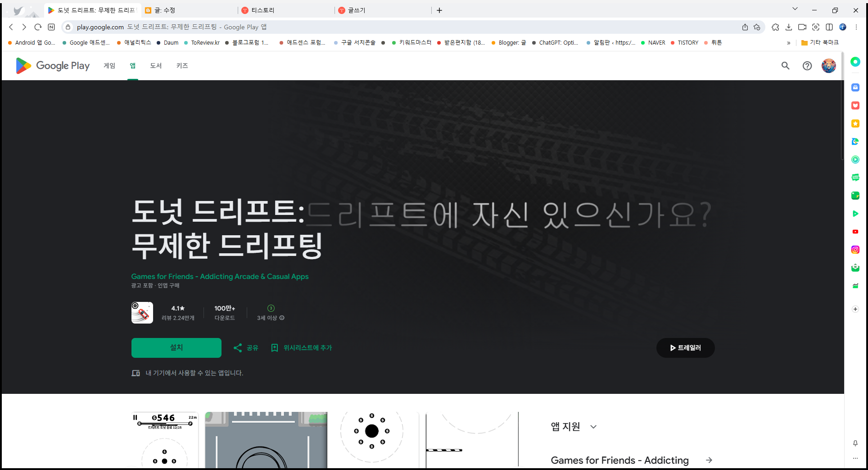Toggle bookmark for the current page
The height and width of the screenshot is (470, 868).
tap(757, 27)
